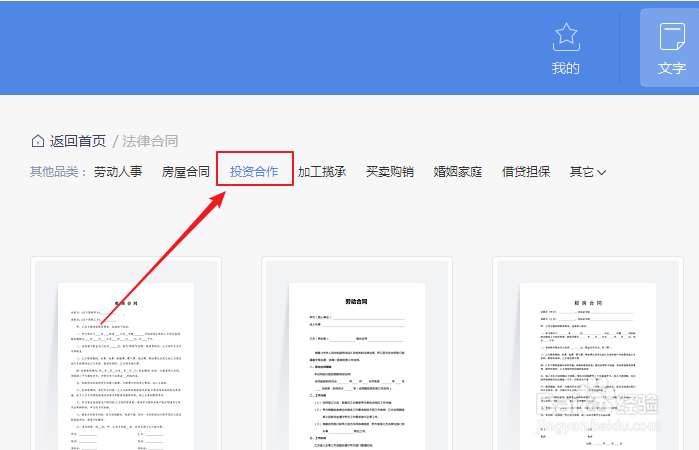
Task: Open the first contract template thumbnail
Action: click(126, 354)
